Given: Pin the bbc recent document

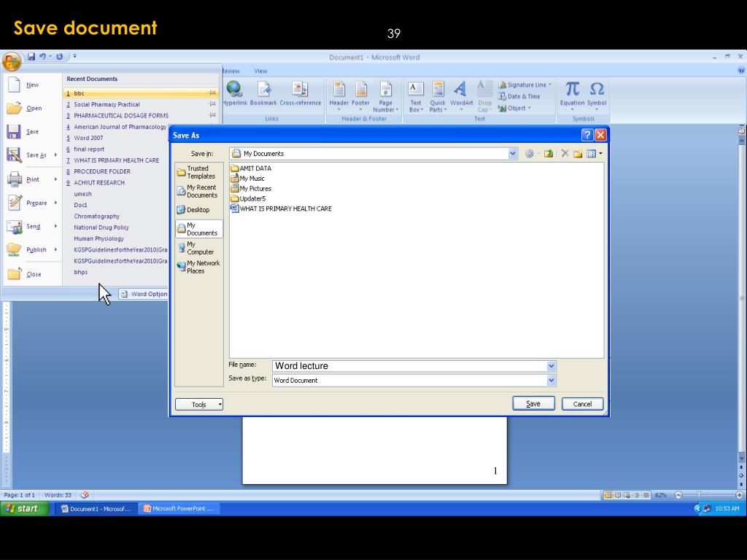Looking at the screenshot, I should tap(212, 93).
